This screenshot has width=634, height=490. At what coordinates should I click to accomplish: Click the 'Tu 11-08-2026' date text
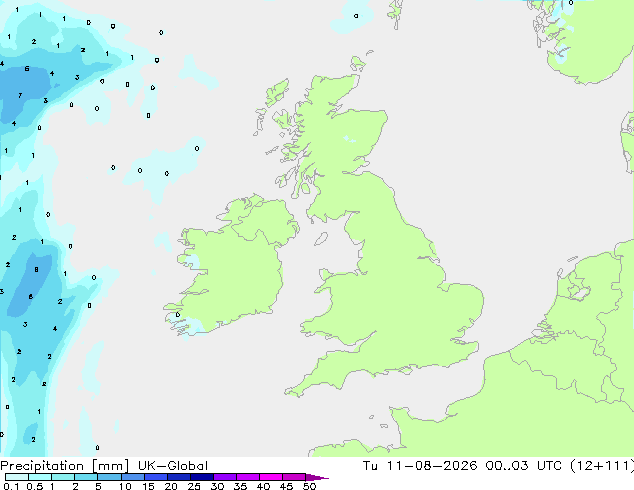[x=420, y=466]
